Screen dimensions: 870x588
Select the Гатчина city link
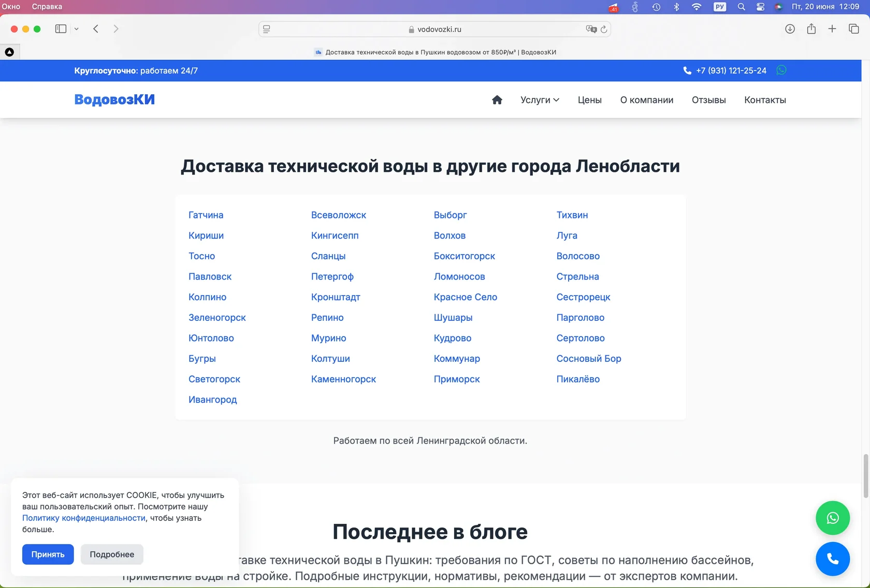point(206,215)
